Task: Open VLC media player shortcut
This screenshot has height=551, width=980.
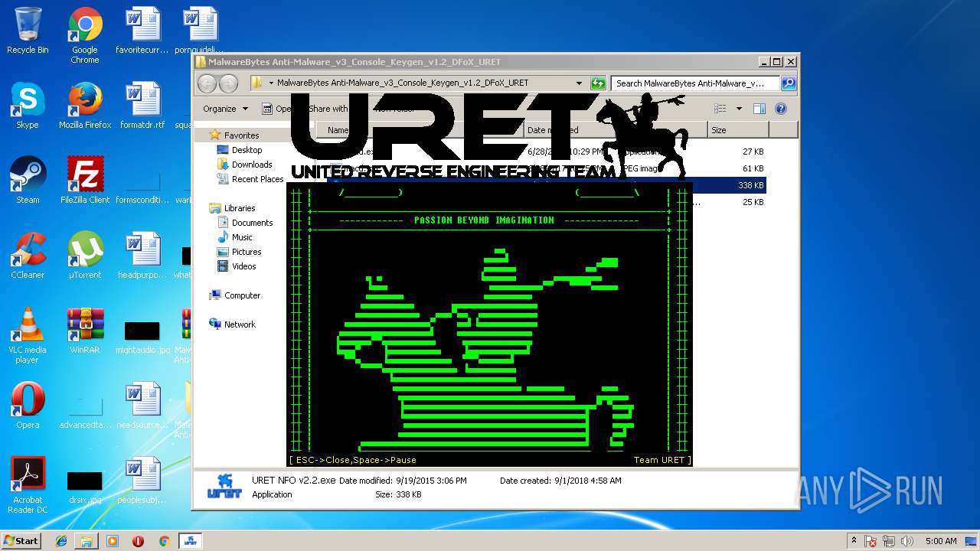Action: coord(28,335)
